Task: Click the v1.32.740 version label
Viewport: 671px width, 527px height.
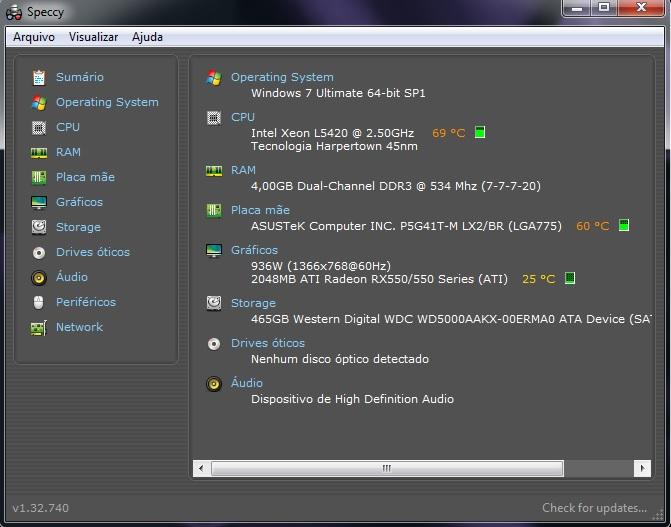Action: [x=41, y=508]
